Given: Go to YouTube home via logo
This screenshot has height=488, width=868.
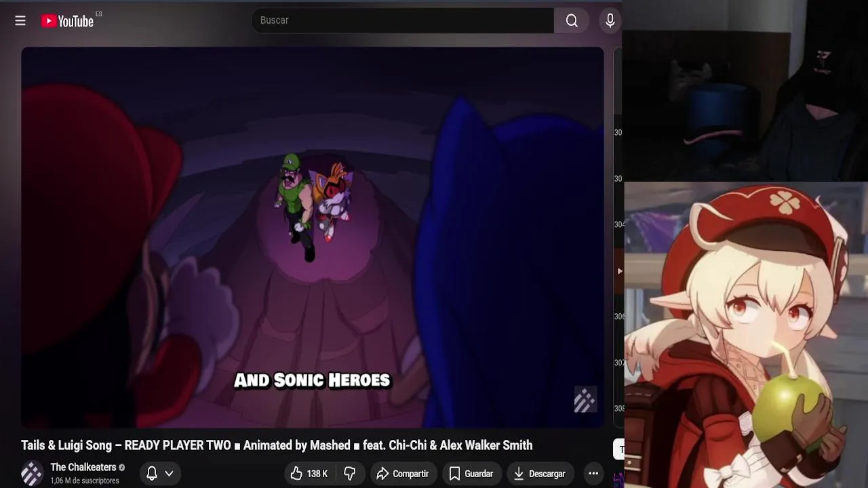Looking at the screenshot, I should [67, 21].
